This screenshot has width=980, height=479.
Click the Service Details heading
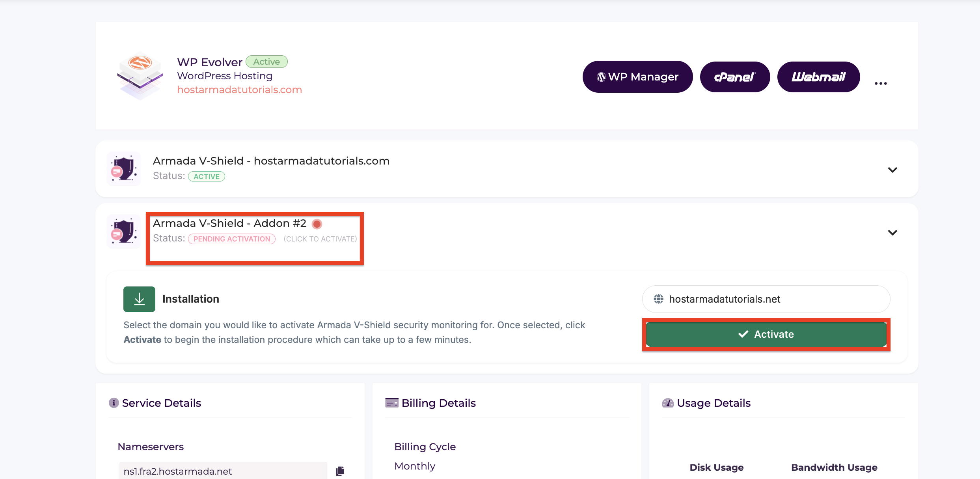coord(162,403)
